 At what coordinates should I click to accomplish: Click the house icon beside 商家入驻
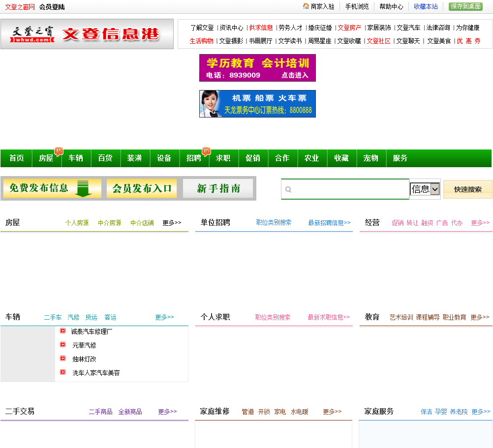point(306,6)
